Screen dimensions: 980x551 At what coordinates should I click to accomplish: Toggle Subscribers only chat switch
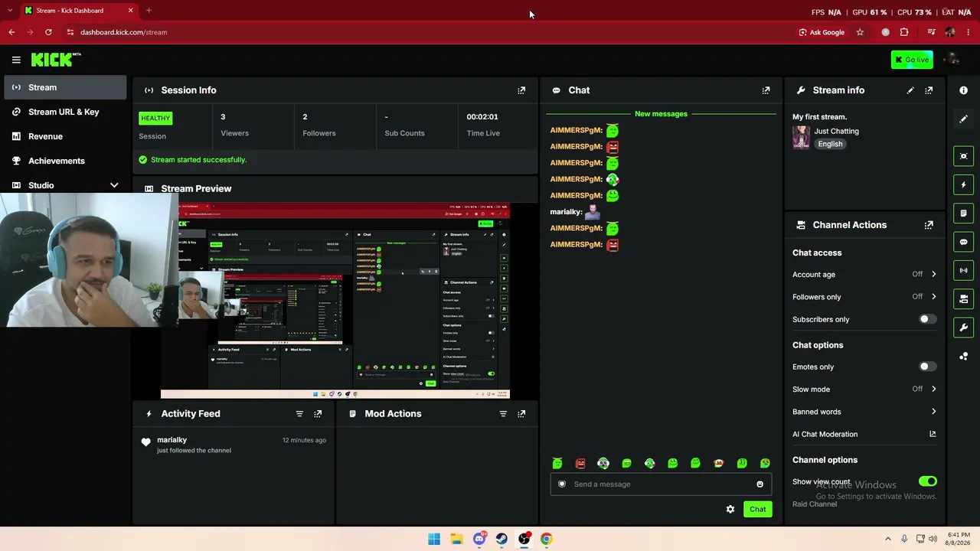927,319
